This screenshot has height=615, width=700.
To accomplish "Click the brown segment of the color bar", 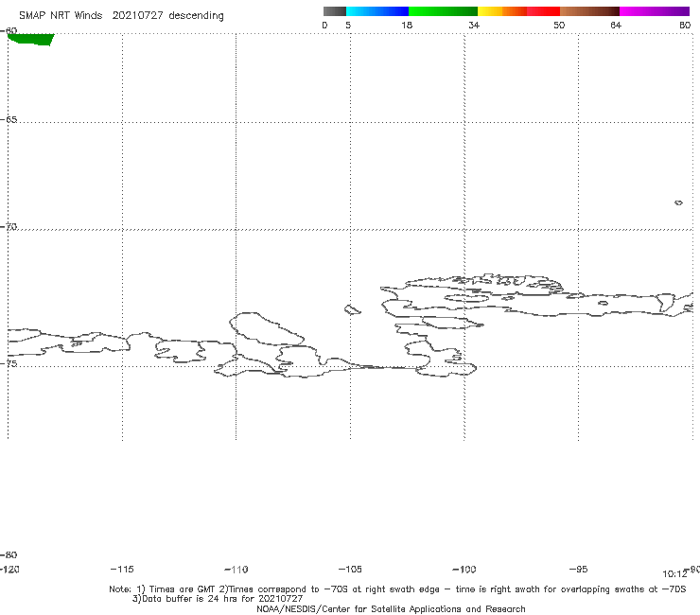I will coord(589,11).
